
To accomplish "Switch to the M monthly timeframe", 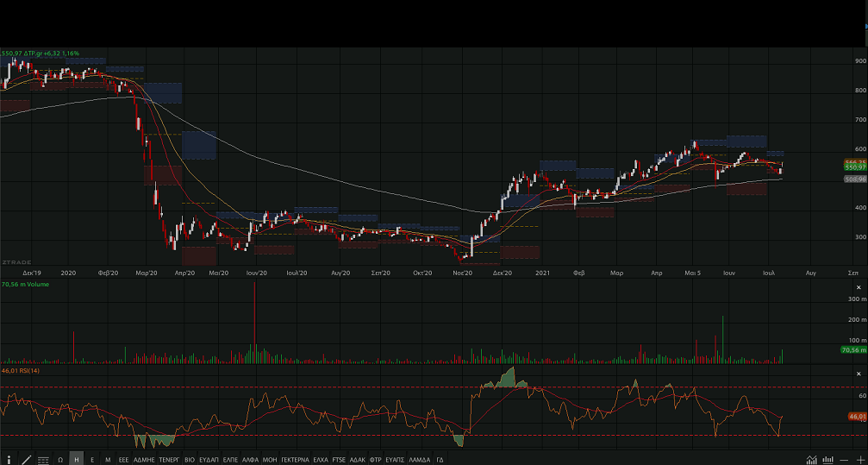I will point(108,459).
